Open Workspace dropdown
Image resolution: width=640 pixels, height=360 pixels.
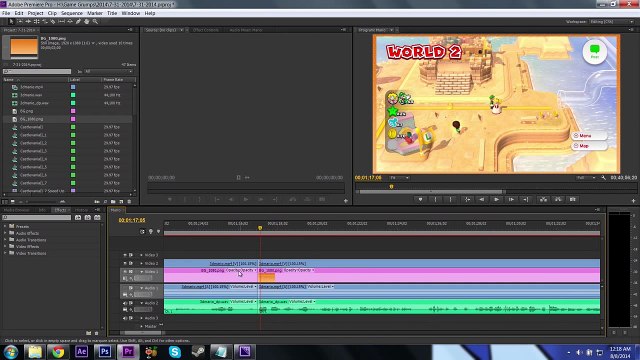611,22
